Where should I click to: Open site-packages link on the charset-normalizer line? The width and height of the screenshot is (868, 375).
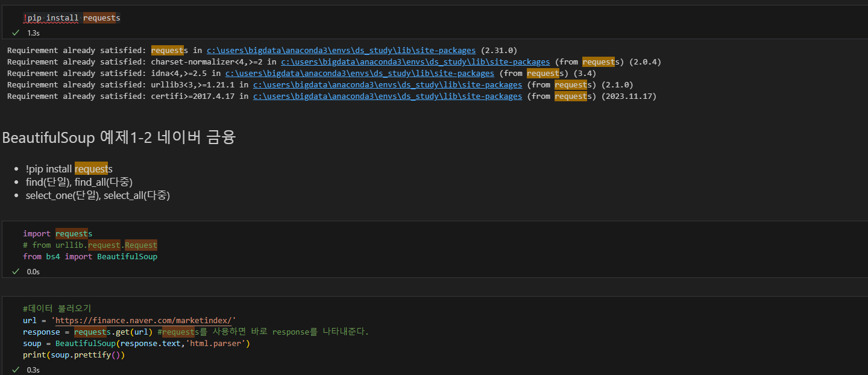pyautogui.click(x=415, y=62)
